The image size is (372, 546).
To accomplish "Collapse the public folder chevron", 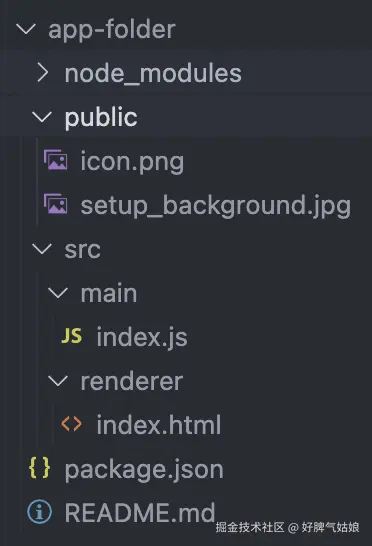I will (x=42, y=117).
